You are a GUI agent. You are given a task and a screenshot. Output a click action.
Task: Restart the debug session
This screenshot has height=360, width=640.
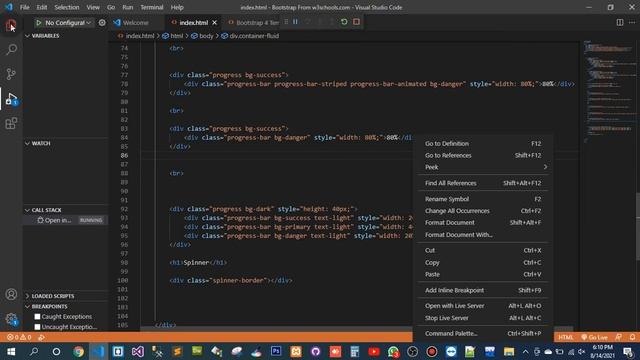(344, 22)
